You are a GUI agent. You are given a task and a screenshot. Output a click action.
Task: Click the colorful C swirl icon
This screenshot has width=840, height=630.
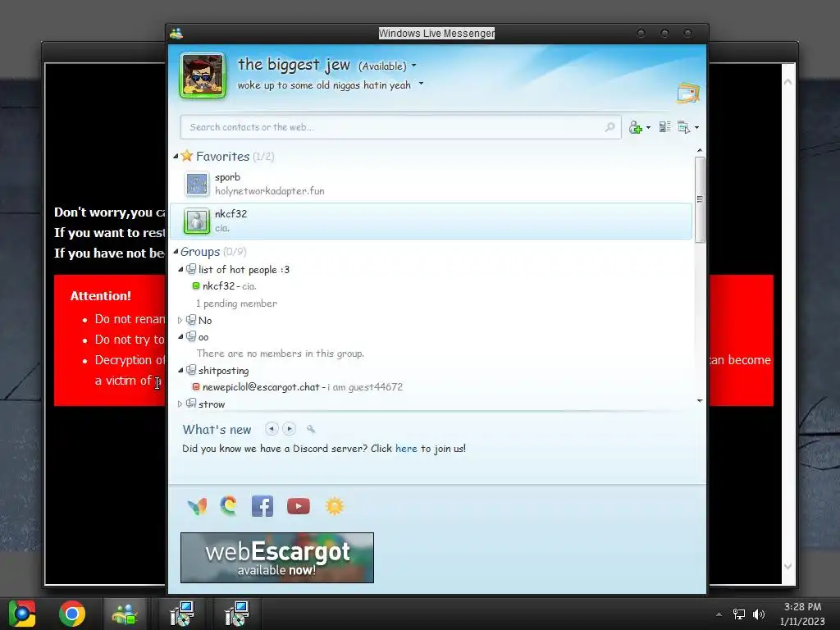(229, 505)
